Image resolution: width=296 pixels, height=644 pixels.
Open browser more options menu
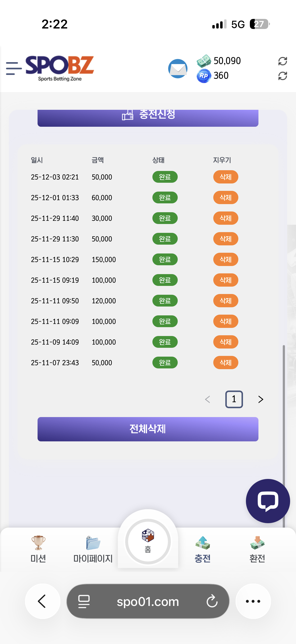pyautogui.click(x=253, y=601)
